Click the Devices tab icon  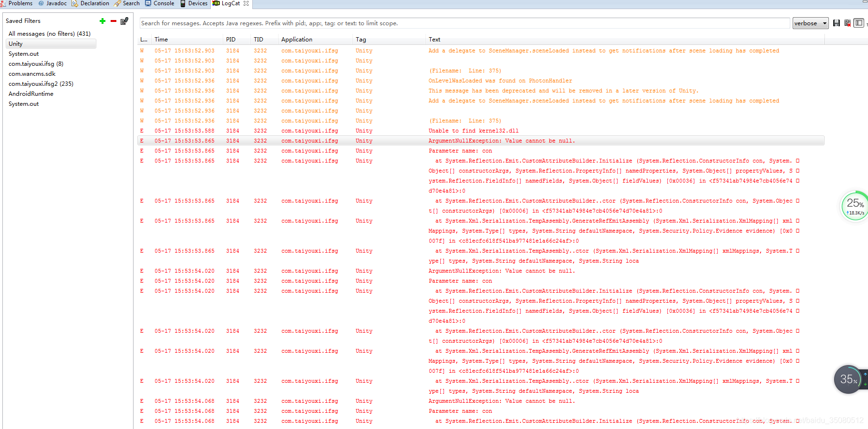[182, 3]
